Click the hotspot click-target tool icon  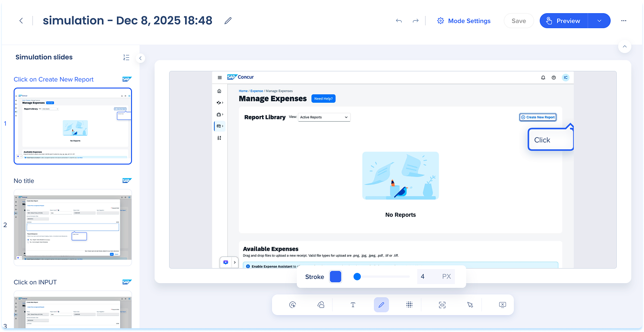[x=293, y=305]
